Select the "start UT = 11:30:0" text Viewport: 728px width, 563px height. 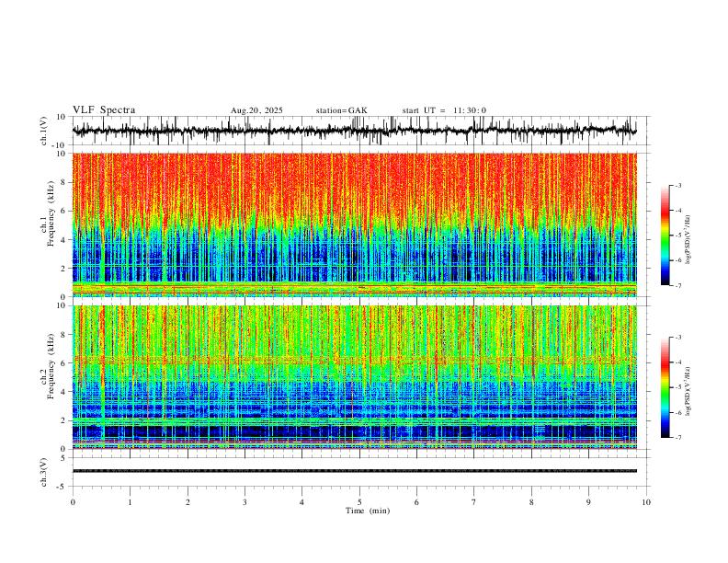444,110
